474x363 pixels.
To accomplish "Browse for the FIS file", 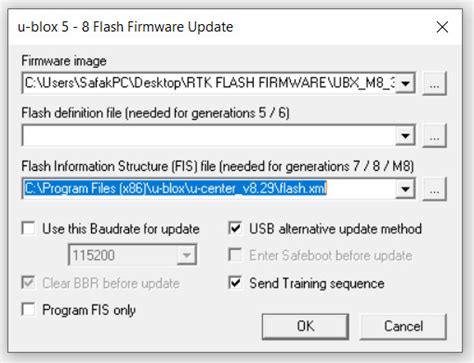I will point(434,189).
